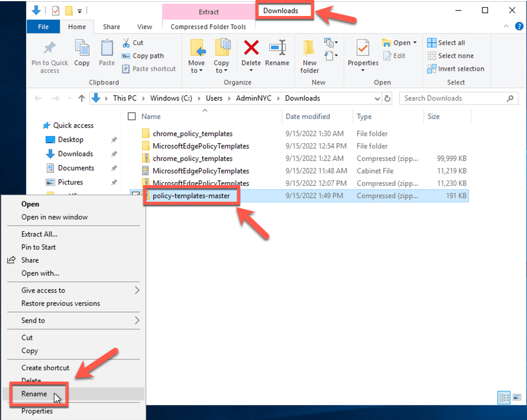The height and width of the screenshot is (420, 527).
Task: Toggle the select-all checkbox above the file list
Action: (131, 116)
